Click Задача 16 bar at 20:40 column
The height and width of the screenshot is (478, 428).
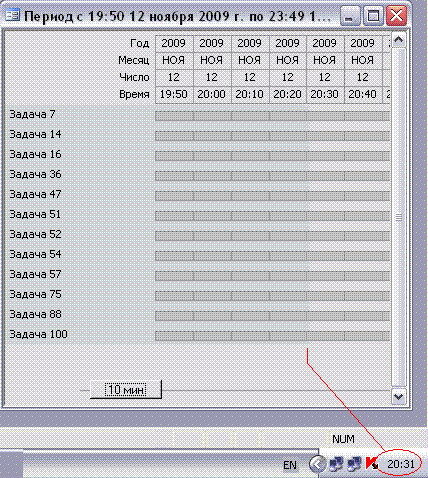click(363, 156)
